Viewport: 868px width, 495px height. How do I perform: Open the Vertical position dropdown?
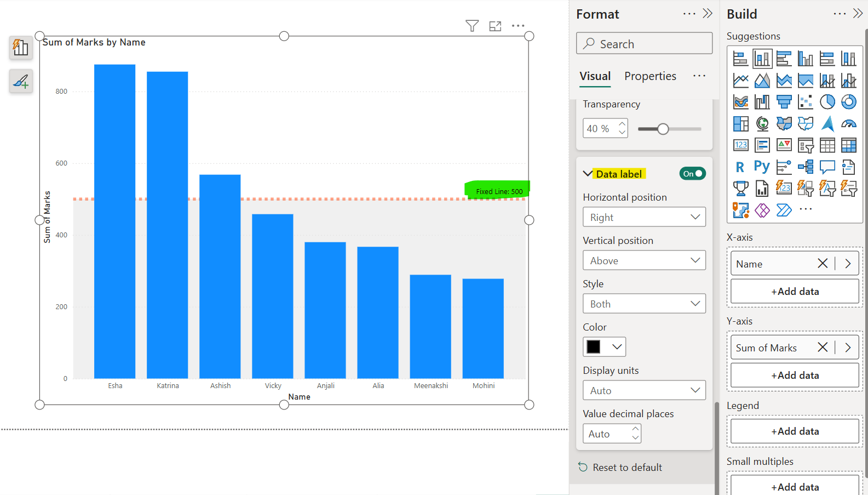click(x=644, y=260)
